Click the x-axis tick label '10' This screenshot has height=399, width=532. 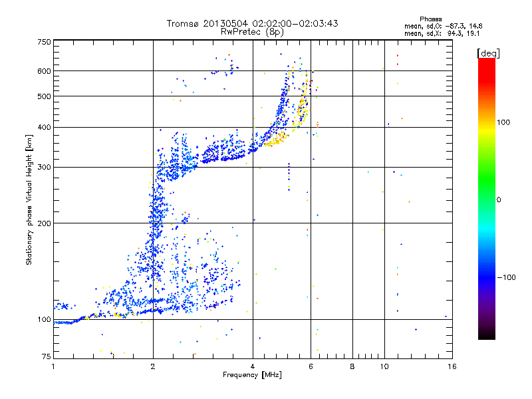tap(384, 366)
